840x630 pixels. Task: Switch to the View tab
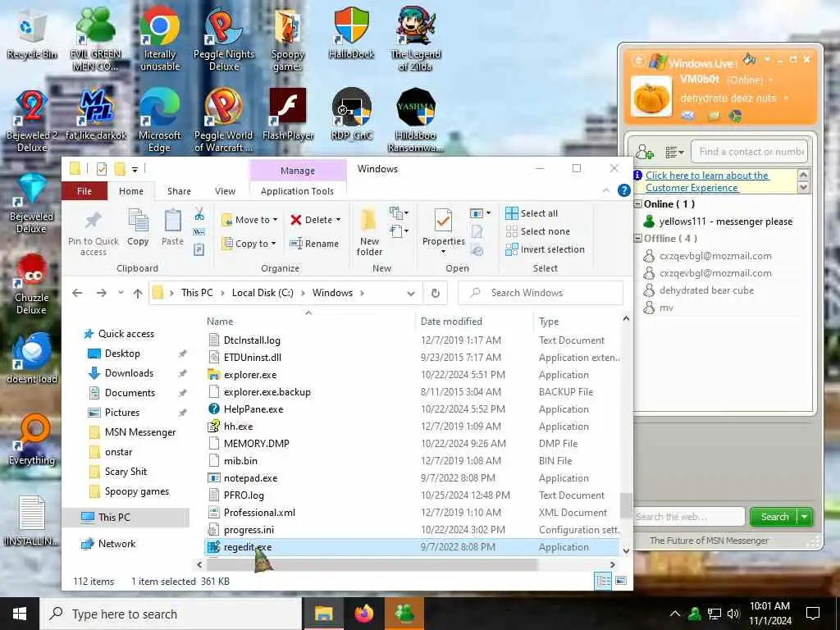[225, 190]
